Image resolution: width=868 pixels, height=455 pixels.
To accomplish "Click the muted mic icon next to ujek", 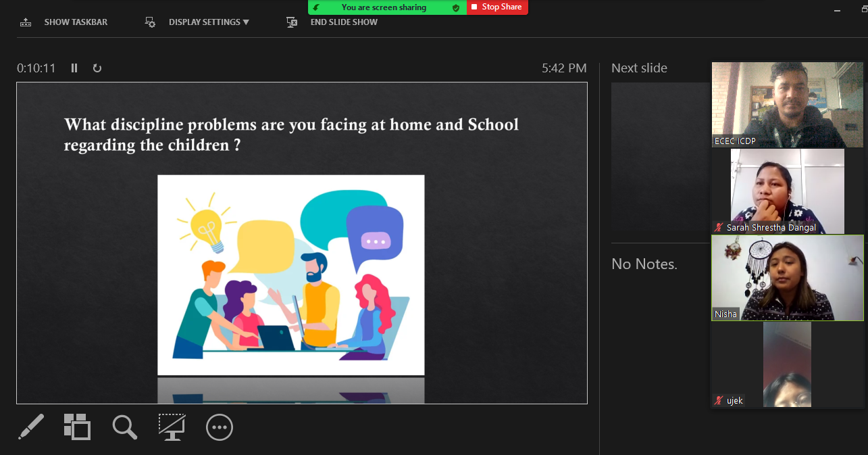I will point(719,401).
